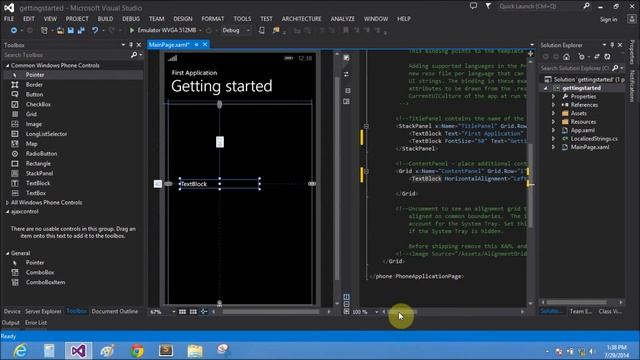This screenshot has height=360, width=640.
Task: Click the Home icon in Solution Explorer
Action: (x=566, y=57)
